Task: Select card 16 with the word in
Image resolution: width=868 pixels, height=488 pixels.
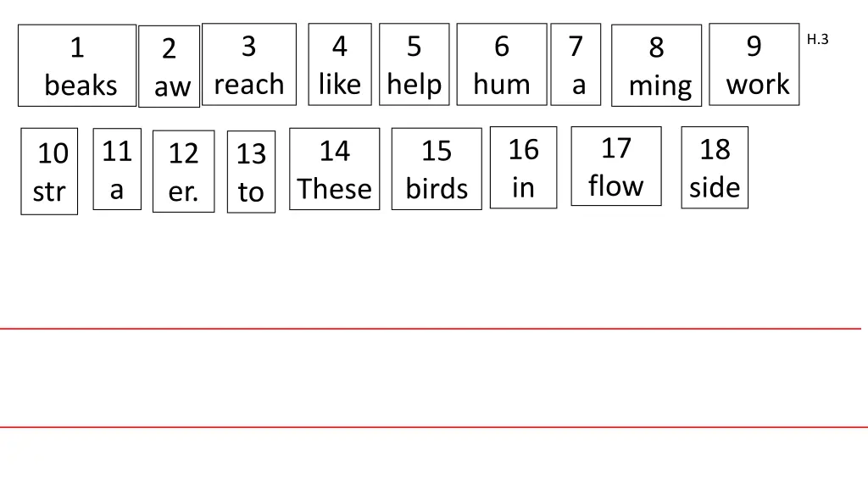Action: (x=524, y=168)
